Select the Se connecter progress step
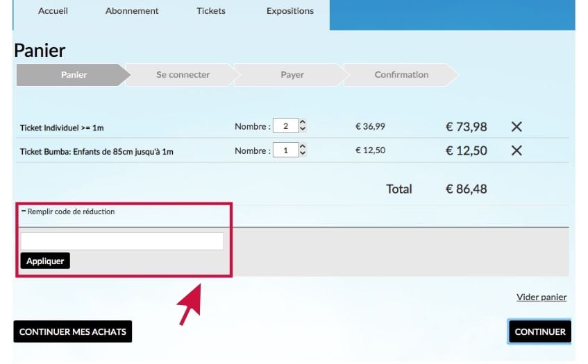This screenshot has height=364, width=588. (x=183, y=75)
